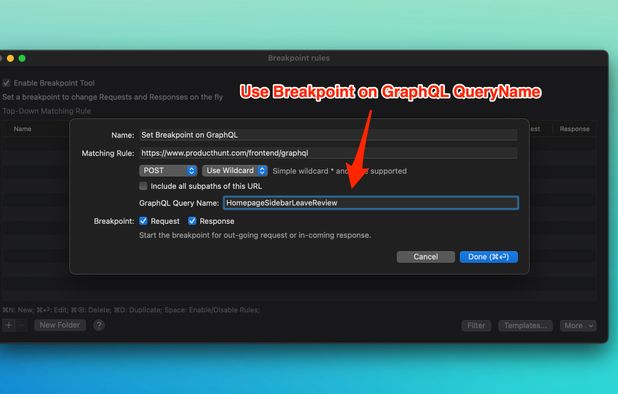Click the minus remove rule icon
Image resolution: width=618 pixels, height=394 pixels.
[x=21, y=325]
